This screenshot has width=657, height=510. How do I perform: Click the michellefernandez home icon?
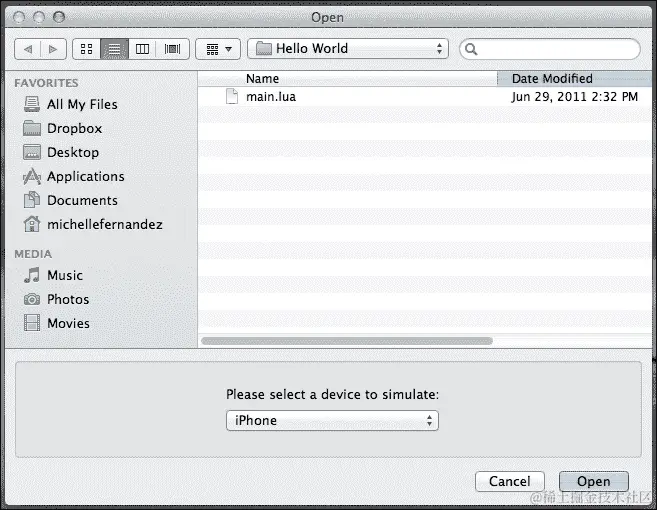(32, 224)
